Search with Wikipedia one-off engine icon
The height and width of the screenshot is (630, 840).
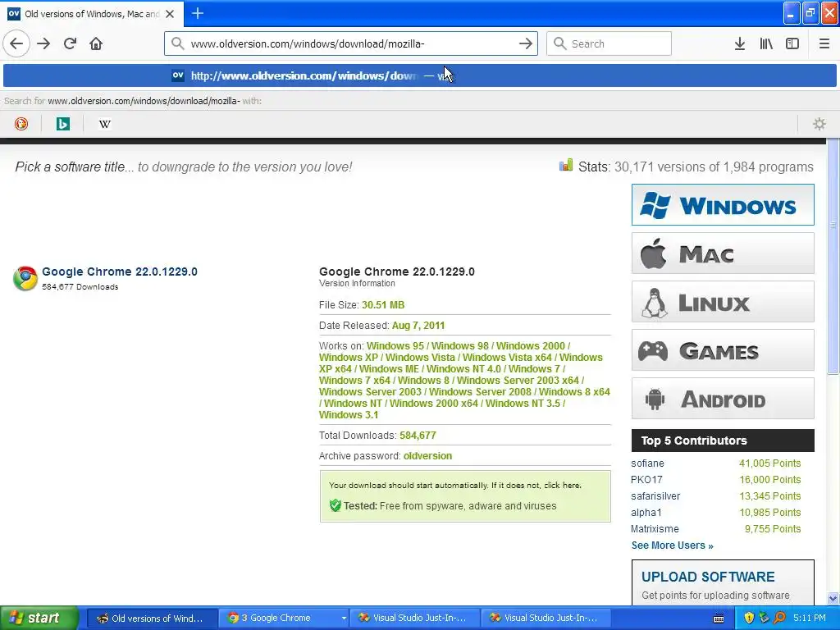[x=104, y=124]
